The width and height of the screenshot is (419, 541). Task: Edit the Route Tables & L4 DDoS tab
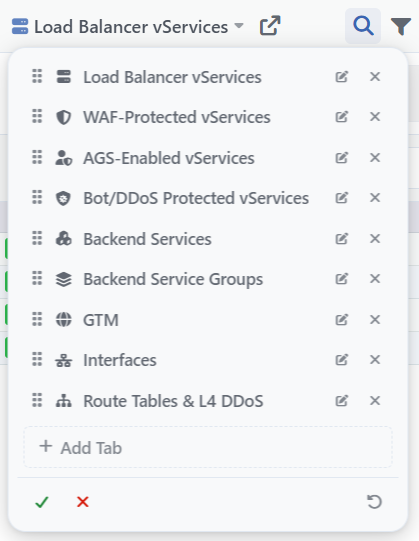click(x=341, y=401)
